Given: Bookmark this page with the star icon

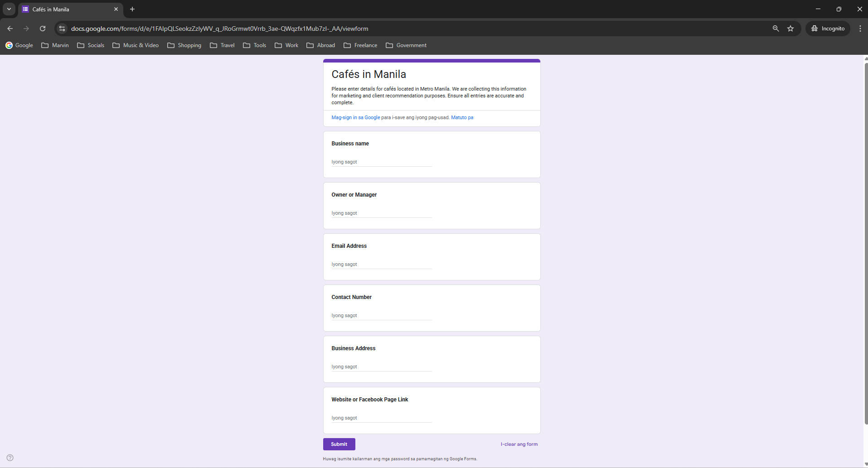Looking at the screenshot, I should (x=790, y=29).
